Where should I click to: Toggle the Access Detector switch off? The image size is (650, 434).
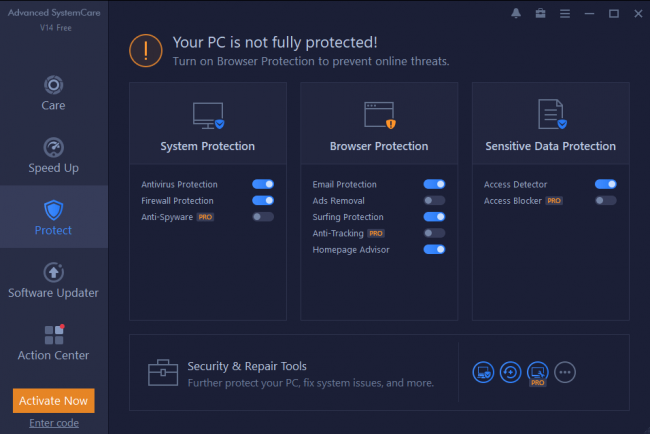pyautogui.click(x=605, y=184)
